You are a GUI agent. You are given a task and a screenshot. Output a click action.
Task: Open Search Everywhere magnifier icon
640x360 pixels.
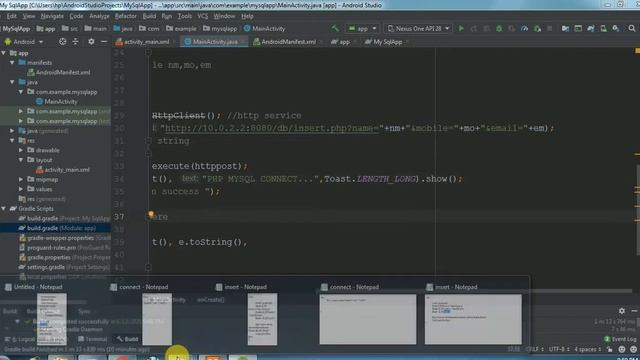click(x=632, y=29)
